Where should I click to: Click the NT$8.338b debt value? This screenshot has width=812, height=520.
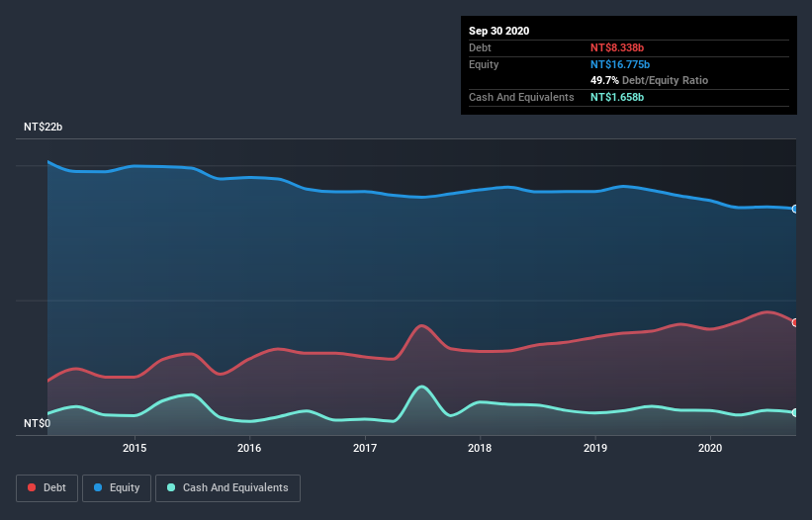tap(617, 47)
